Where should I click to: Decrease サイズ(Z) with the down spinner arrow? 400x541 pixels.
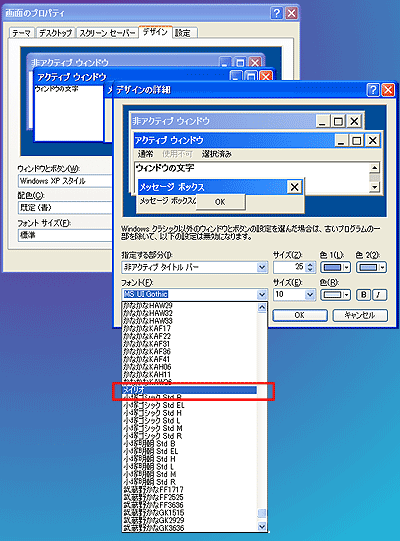(x=310, y=269)
